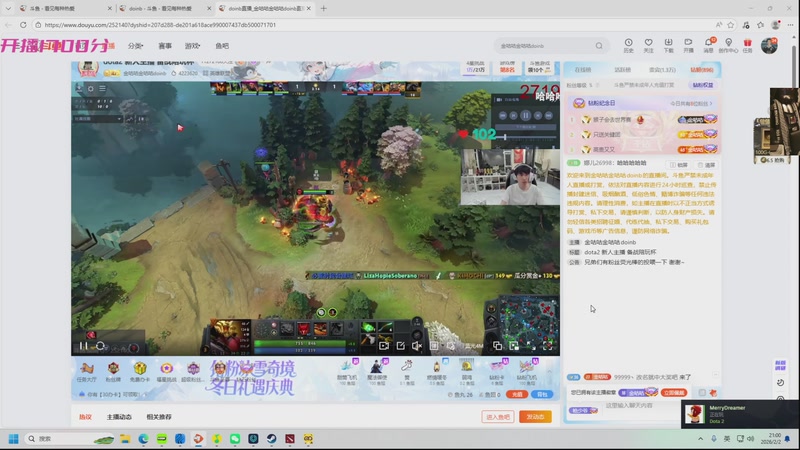This screenshot has height=450, width=800.
Task: Send the 赞 gift
Action: 407,371
